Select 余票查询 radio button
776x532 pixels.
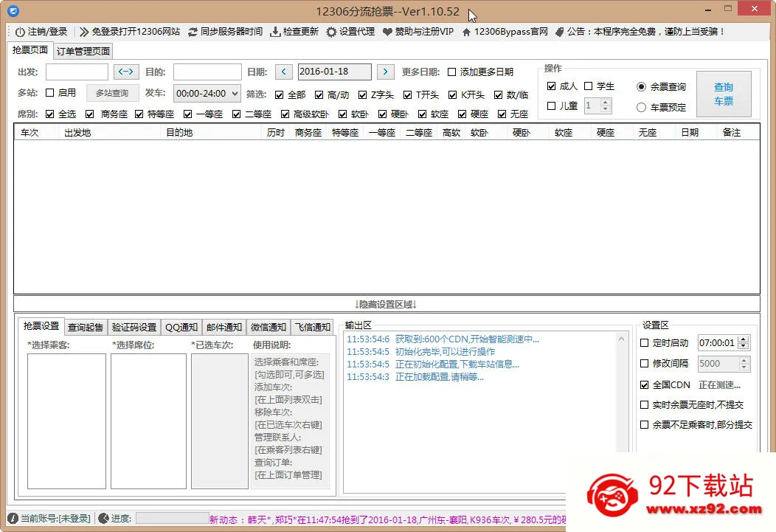pos(641,86)
